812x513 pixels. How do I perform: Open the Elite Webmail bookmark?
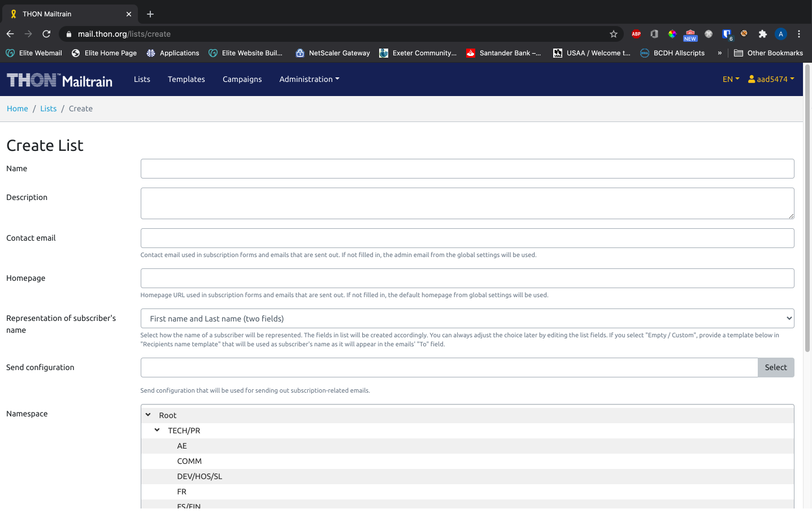[x=34, y=53]
